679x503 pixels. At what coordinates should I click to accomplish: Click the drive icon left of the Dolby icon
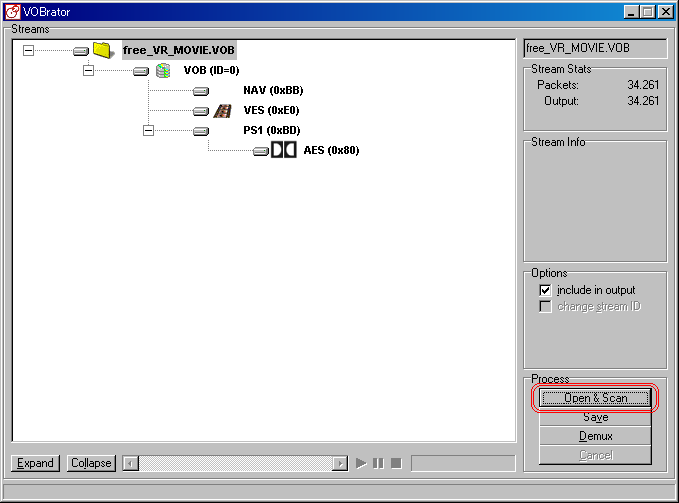261,151
